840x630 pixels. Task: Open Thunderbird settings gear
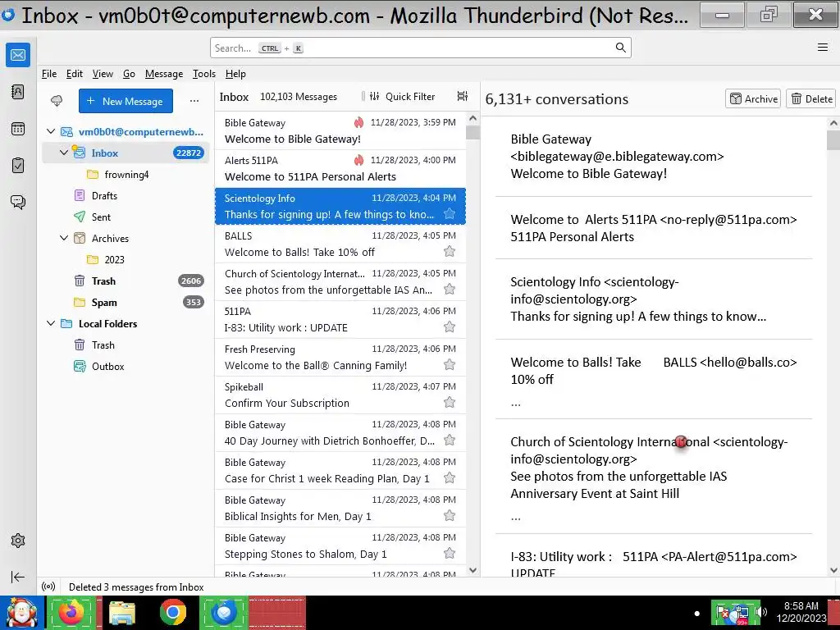coord(18,541)
